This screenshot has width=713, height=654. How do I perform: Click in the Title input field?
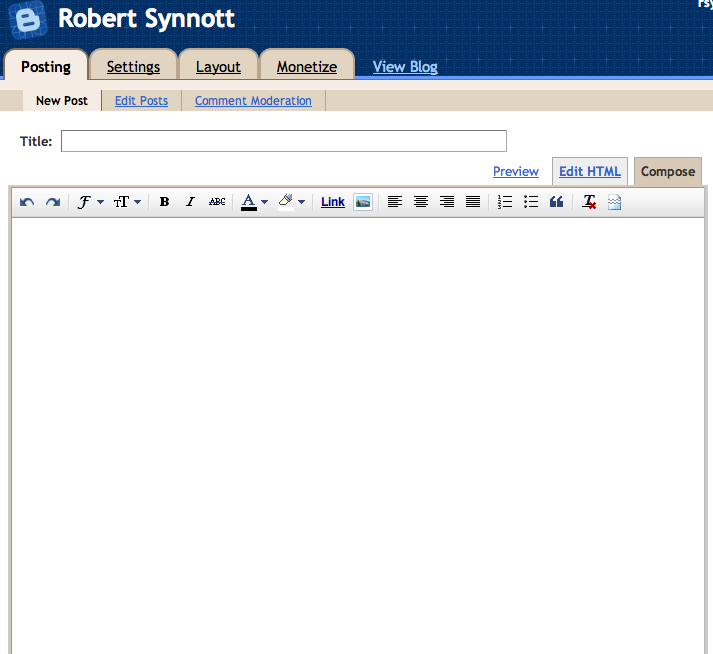point(284,141)
